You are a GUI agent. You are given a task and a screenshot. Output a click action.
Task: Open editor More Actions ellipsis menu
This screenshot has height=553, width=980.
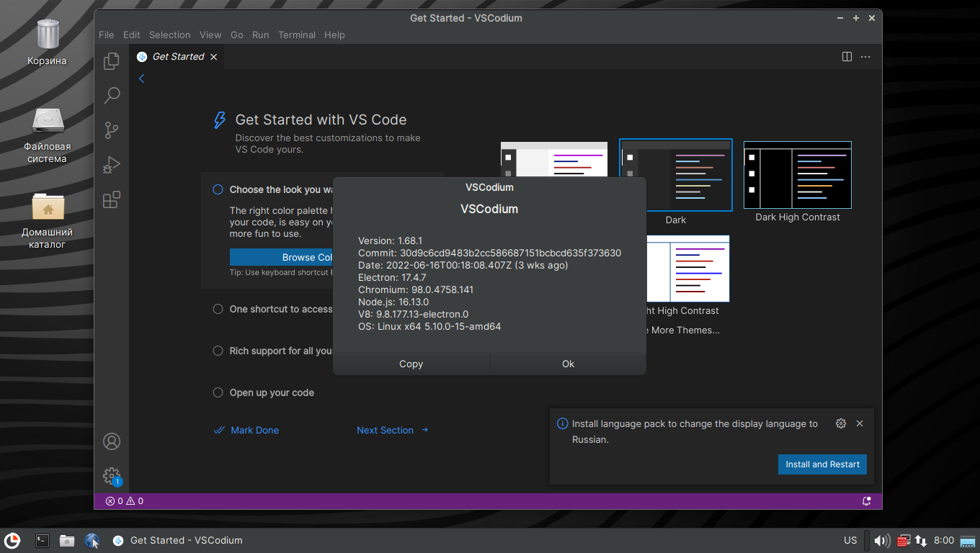pyautogui.click(x=865, y=57)
